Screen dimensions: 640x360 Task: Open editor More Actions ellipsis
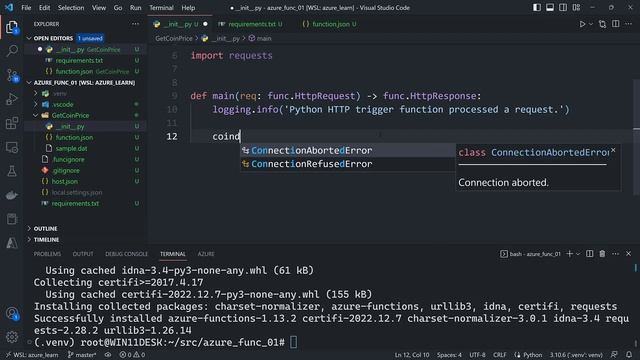629,24
